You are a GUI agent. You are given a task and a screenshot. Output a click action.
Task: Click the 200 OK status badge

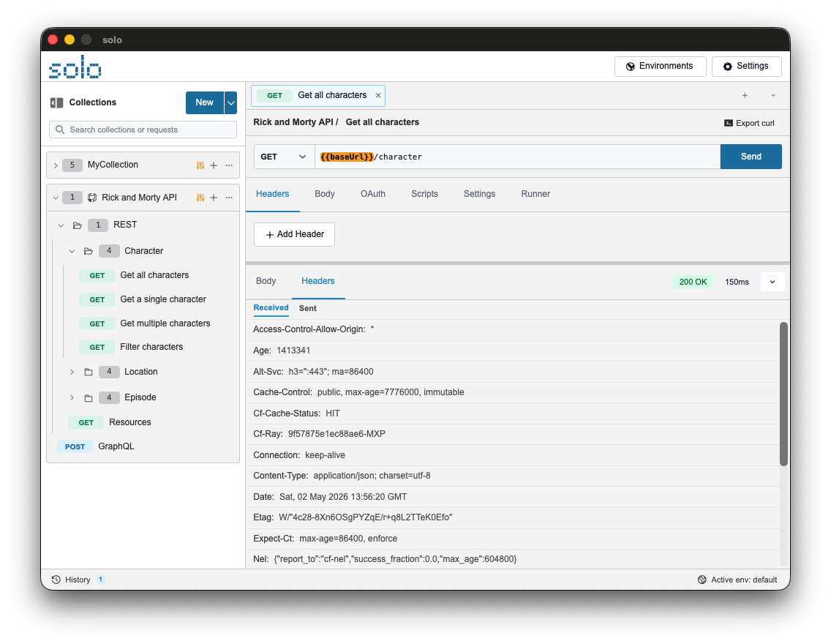(693, 282)
